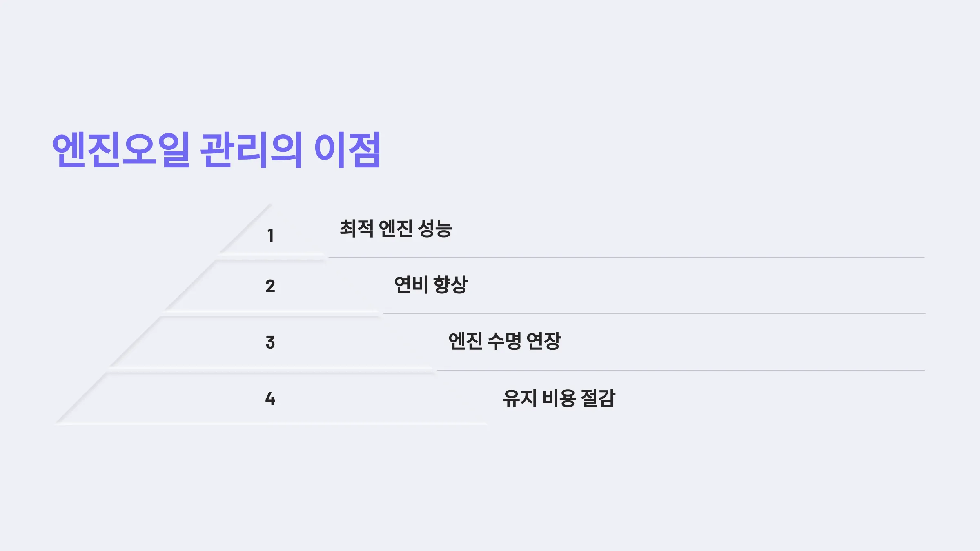Select the 엔진 수명 연장 label
This screenshot has height=551, width=980.
505,341
